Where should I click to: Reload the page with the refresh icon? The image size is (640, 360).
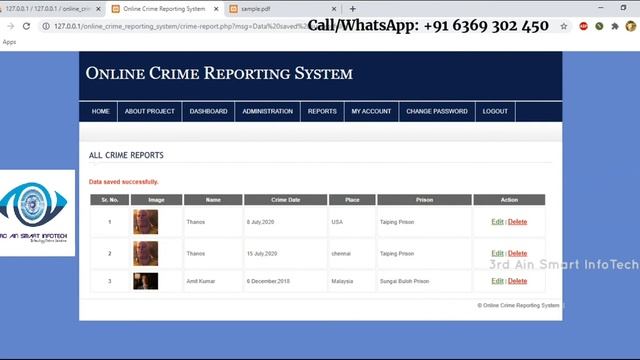click(27, 26)
